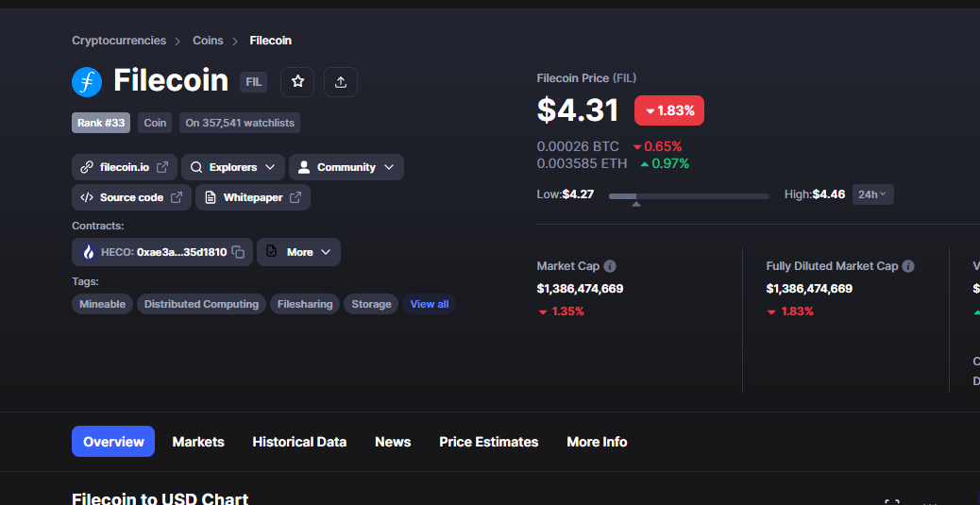Image resolution: width=980 pixels, height=505 pixels.
Task: Click the Market Cap 1.35% change
Action: (561, 311)
